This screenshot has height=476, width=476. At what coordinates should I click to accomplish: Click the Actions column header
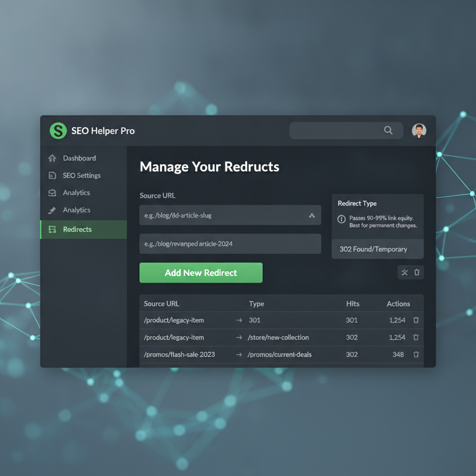tap(398, 304)
